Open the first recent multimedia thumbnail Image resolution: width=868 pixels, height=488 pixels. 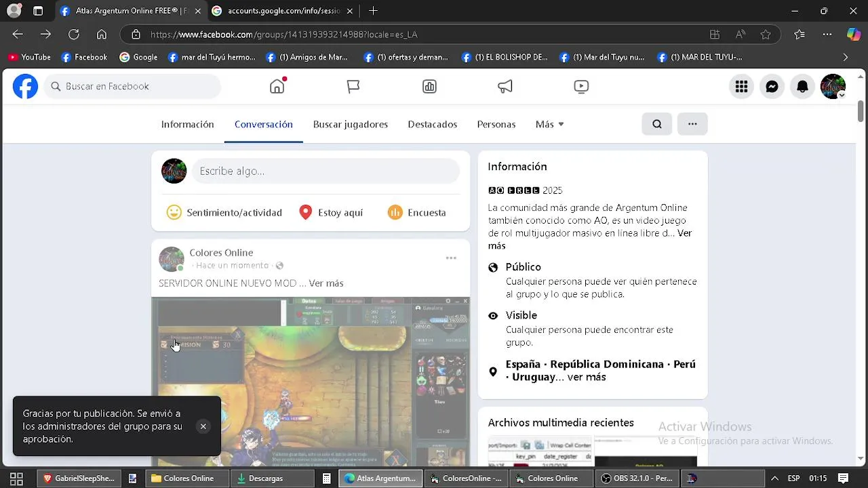click(x=540, y=451)
